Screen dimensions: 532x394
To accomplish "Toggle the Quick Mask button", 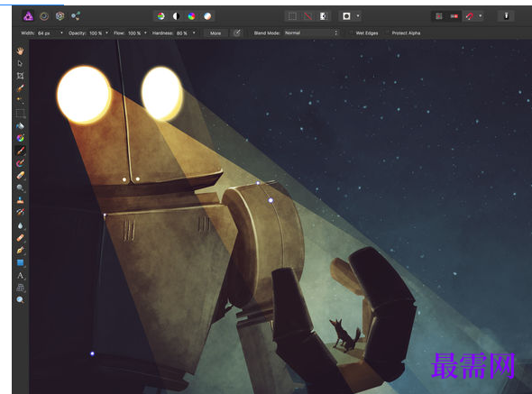I will click(x=346, y=16).
